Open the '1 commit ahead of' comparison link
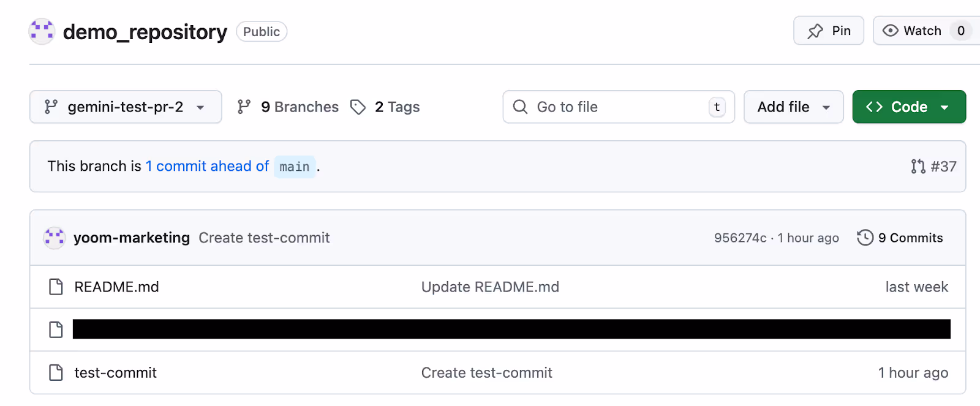 207,166
